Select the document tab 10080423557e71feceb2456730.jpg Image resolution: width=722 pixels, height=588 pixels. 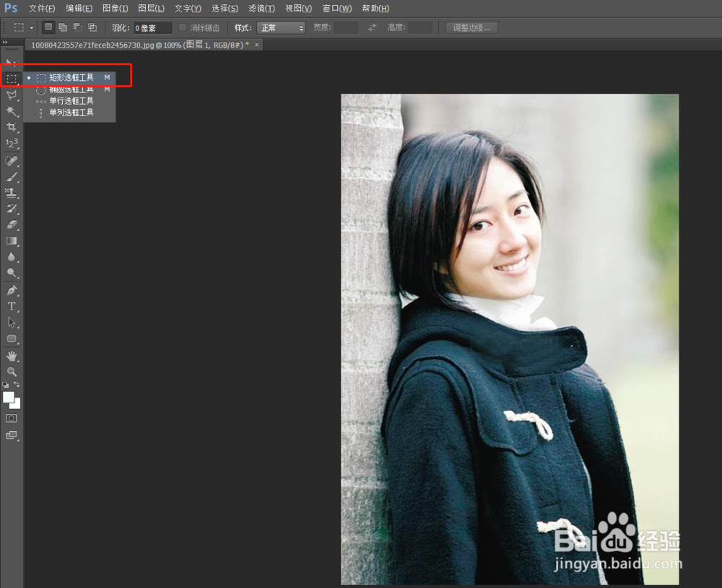[x=139, y=45]
